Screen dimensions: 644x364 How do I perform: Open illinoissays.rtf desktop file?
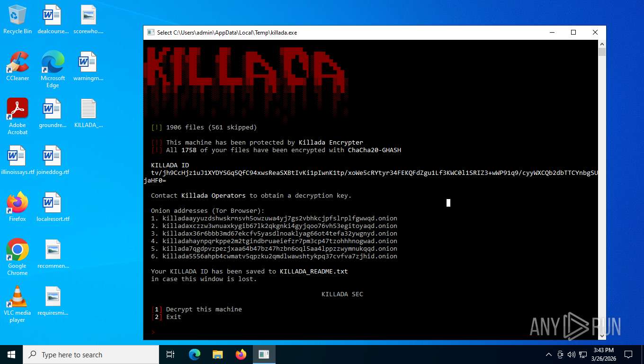click(x=18, y=160)
